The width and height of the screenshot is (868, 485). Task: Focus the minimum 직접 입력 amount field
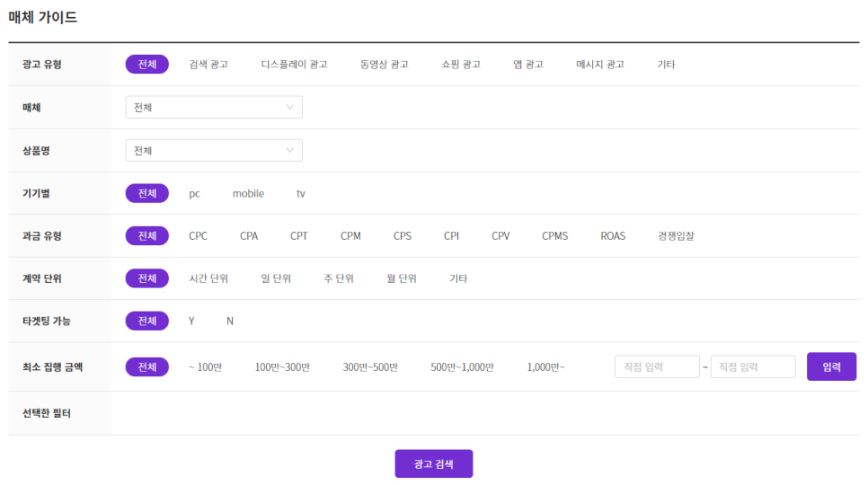pos(657,366)
